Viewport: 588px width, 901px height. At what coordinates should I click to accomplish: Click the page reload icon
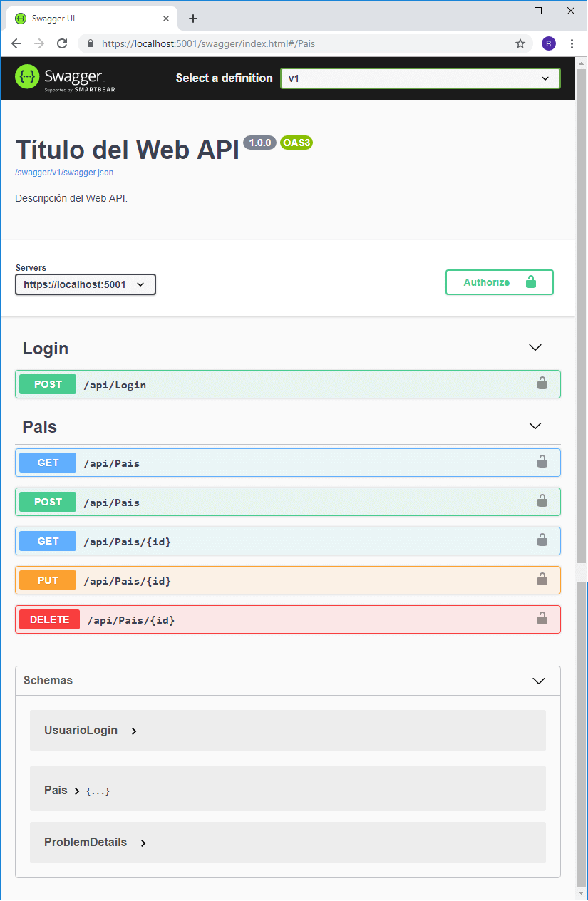click(62, 43)
